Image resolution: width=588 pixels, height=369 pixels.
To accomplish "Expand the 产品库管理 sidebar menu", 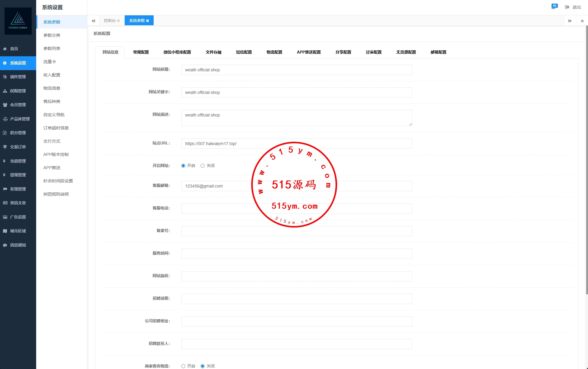I will click(x=20, y=119).
